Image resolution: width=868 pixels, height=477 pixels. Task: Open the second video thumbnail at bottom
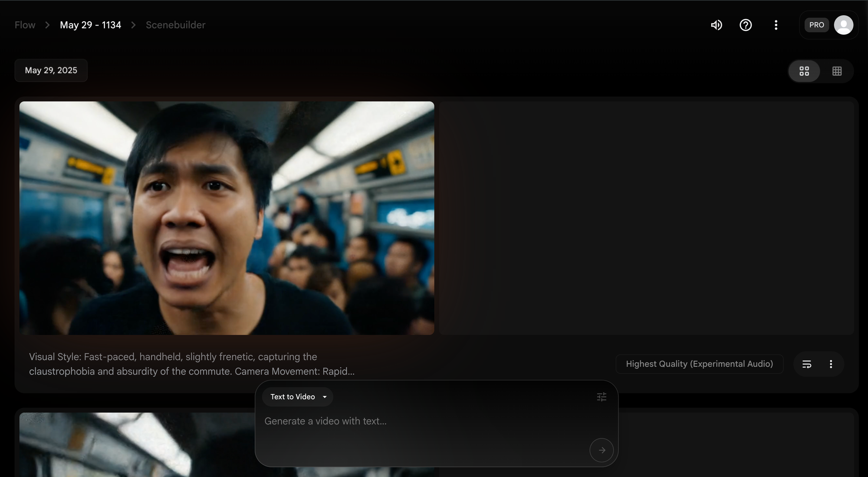pyautogui.click(x=137, y=444)
